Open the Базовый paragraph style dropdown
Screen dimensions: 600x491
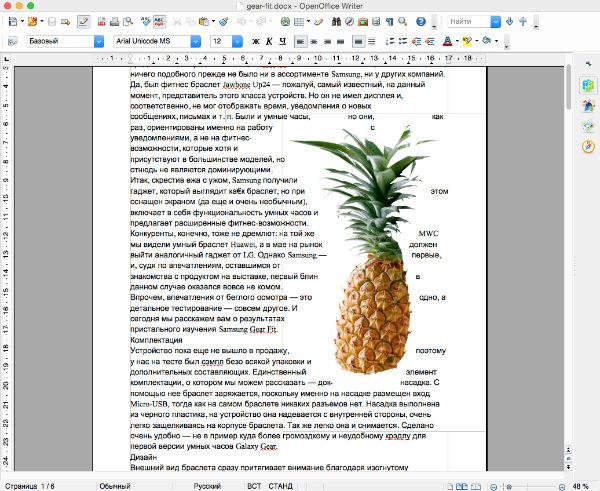click(x=99, y=41)
